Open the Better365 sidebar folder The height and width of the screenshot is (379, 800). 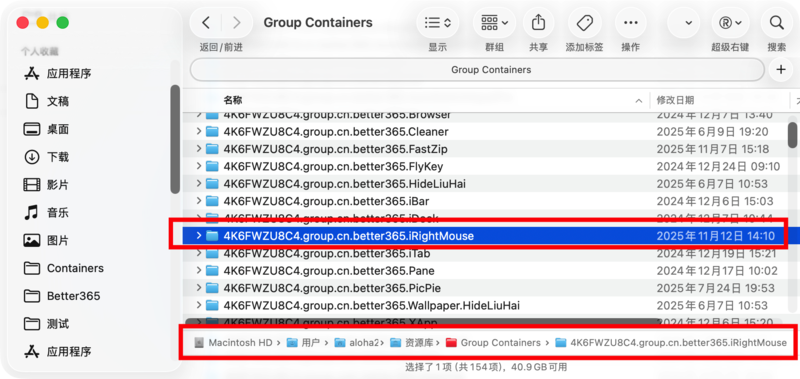[73, 296]
